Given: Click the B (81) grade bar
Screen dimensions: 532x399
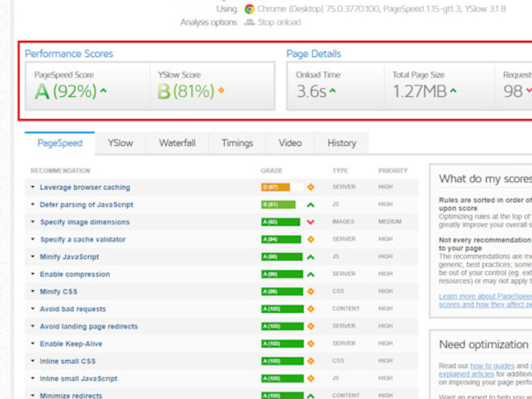Looking at the screenshot, I should [282, 205].
